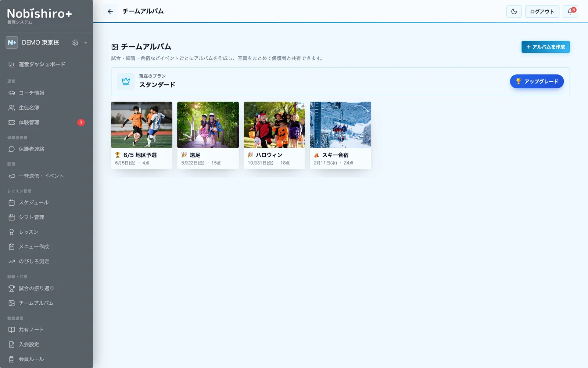Open school settings gear icon
Viewport: 588px width, 368px height.
tap(75, 43)
